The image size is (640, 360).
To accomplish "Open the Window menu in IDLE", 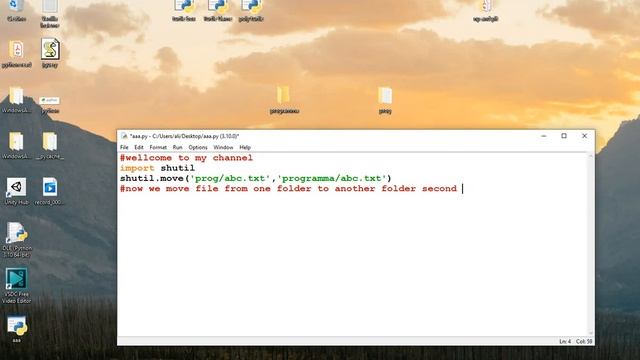I will click(223, 147).
